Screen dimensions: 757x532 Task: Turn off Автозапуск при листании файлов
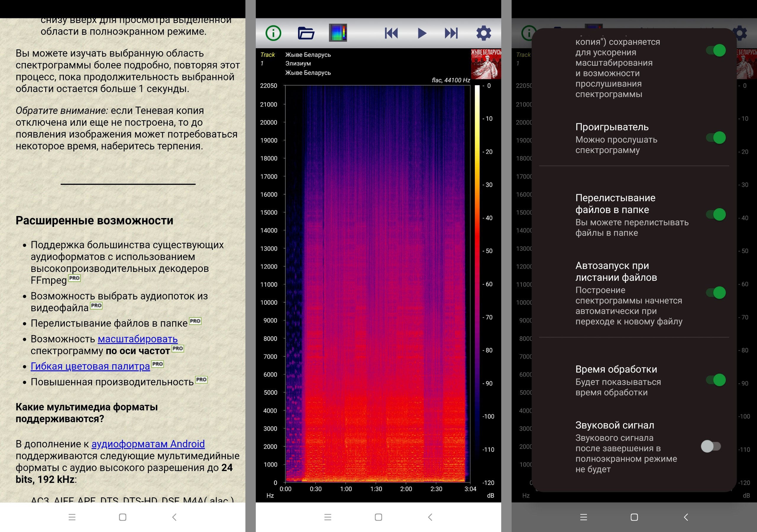click(x=716, y=293)
